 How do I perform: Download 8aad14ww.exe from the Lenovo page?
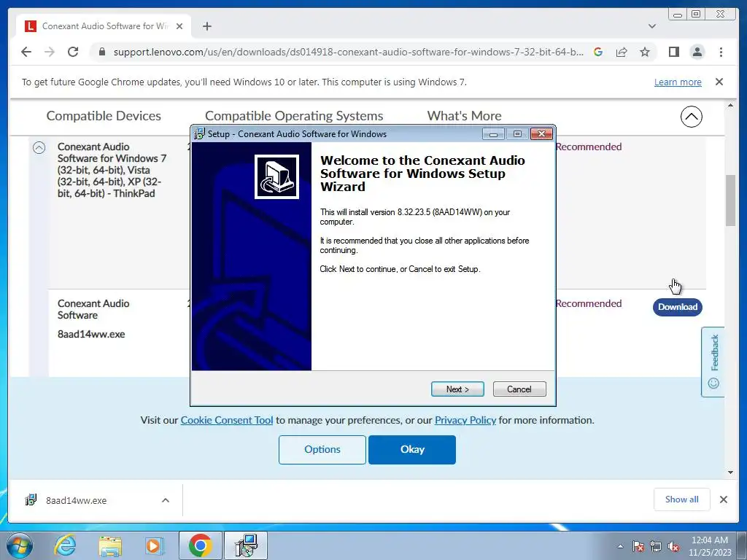[x=678, y=307]
